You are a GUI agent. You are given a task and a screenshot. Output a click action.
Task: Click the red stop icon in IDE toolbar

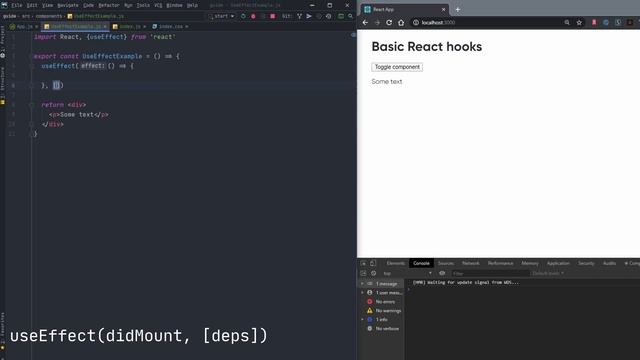click(x=273, y=16)
